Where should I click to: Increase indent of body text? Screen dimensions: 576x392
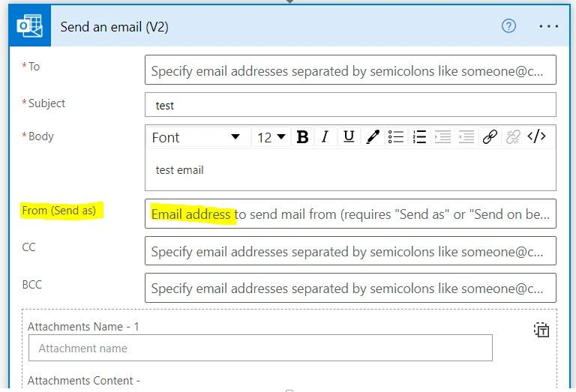[x=443, y=137]
